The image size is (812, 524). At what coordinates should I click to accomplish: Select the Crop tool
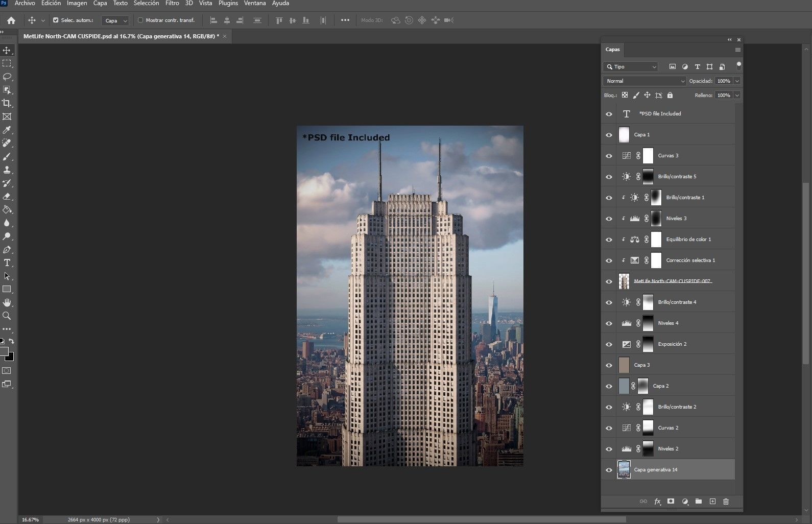(x=7, y=103)
